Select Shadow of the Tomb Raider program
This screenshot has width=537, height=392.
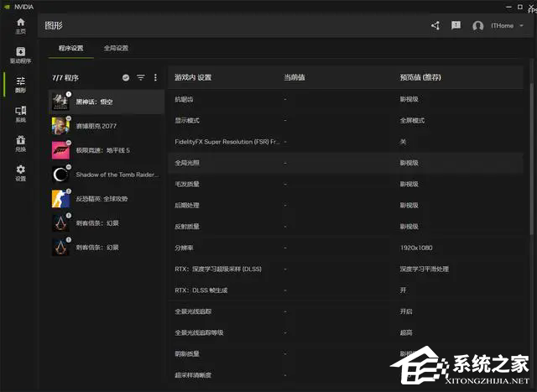107,175
